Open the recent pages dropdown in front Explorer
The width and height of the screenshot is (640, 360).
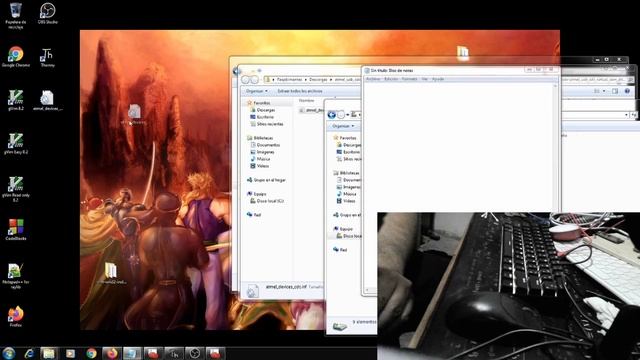348,115
